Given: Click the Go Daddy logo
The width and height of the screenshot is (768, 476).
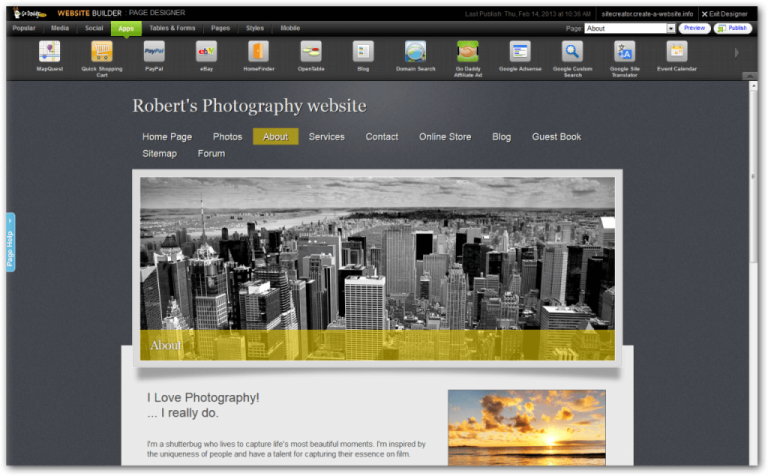Looking at the screenshot, I should pyautogui.click(x=29, y=13).
